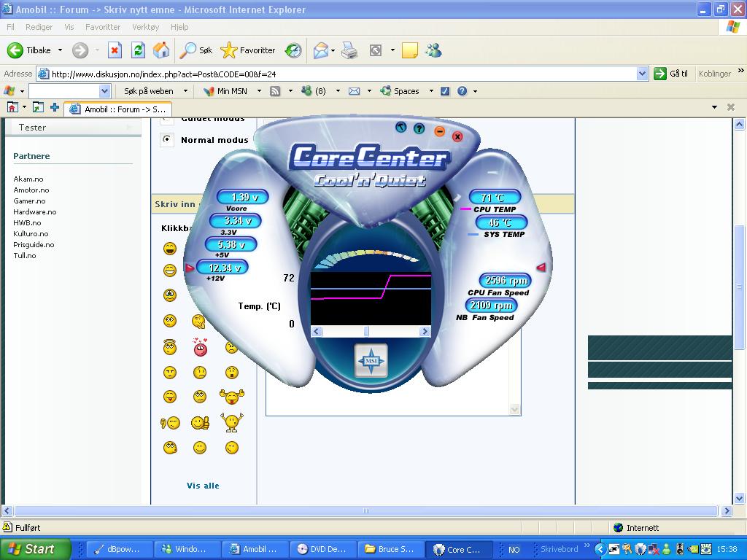Open Favoritter star button
This screenshot has width=747, height=560.
[248, 50]
